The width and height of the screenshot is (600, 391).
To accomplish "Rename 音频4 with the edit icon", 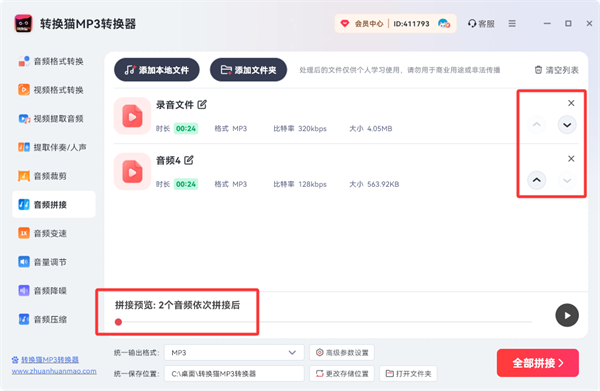I will click(x=189, y=160).
